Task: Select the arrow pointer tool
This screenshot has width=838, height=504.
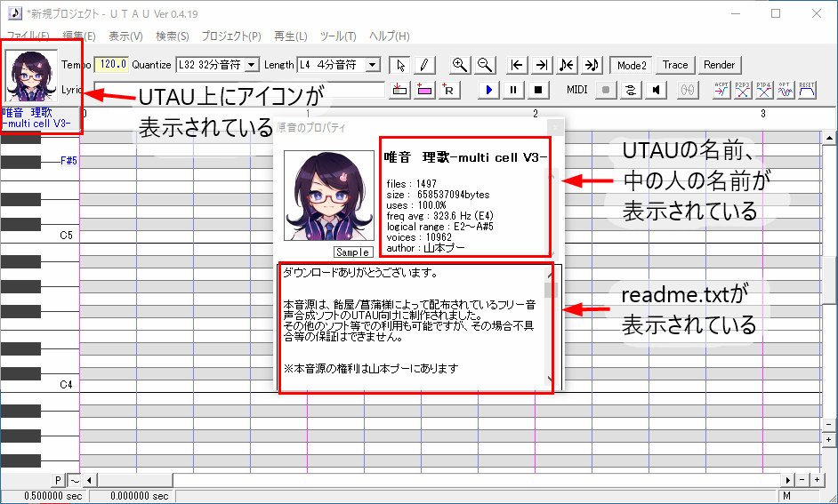Action: coord(400,65)
